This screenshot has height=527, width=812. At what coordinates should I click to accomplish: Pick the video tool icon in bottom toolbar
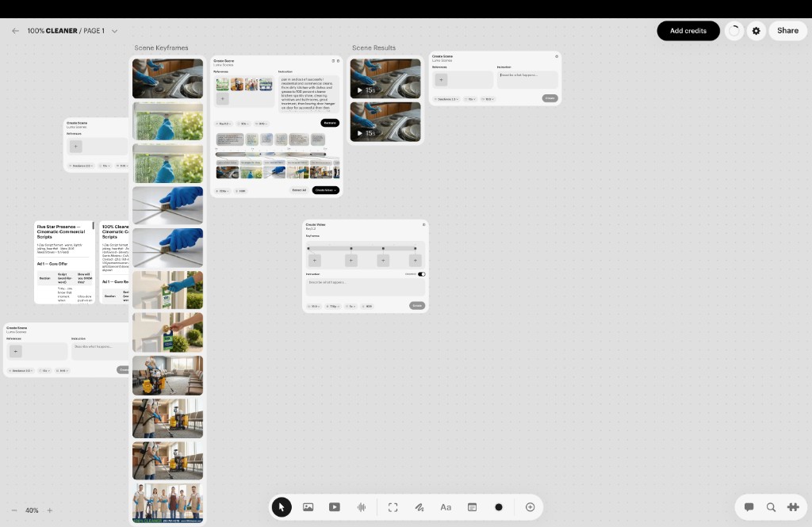335,507
